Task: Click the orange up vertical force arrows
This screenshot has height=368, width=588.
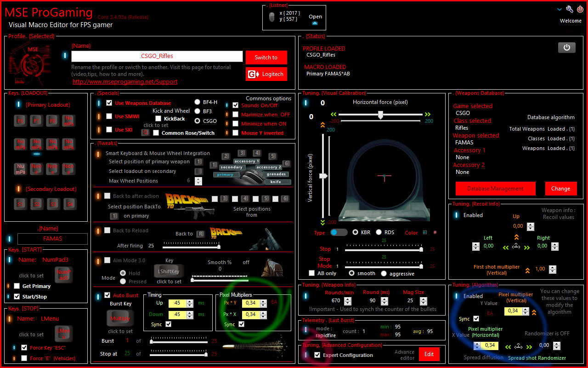Action: click(322, 125)
